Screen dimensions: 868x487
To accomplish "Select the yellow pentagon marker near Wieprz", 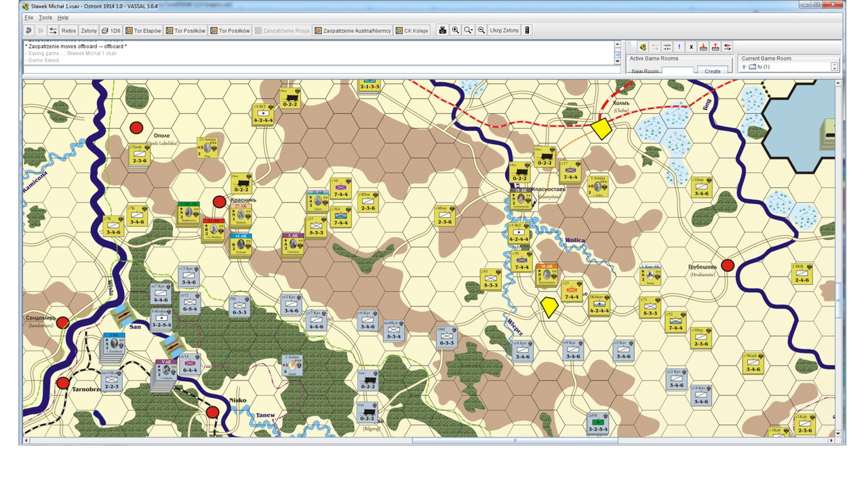I will pyautogui.click(x=549, y=307).
